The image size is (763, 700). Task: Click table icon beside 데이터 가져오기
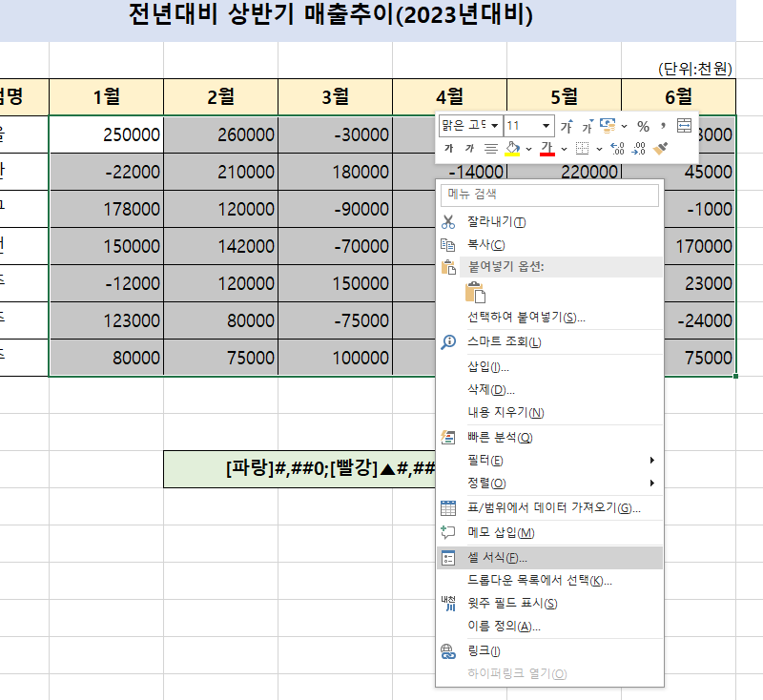click(448, 508)
